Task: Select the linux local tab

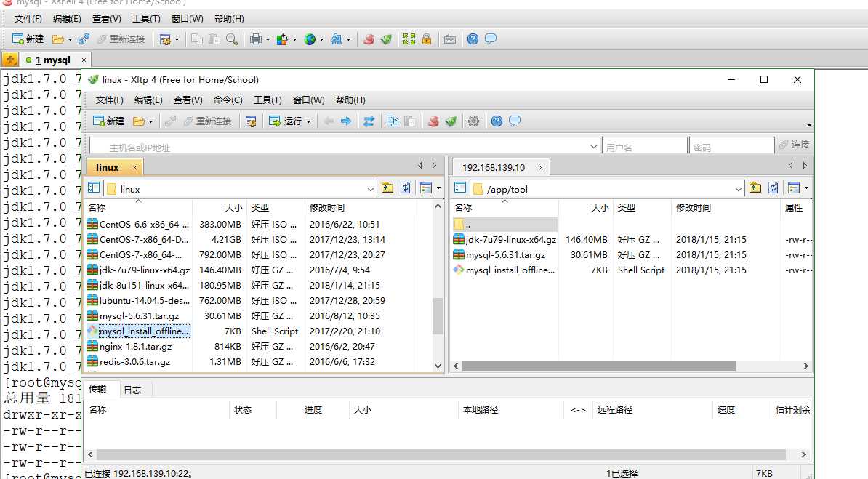Action: pos(108,167)
